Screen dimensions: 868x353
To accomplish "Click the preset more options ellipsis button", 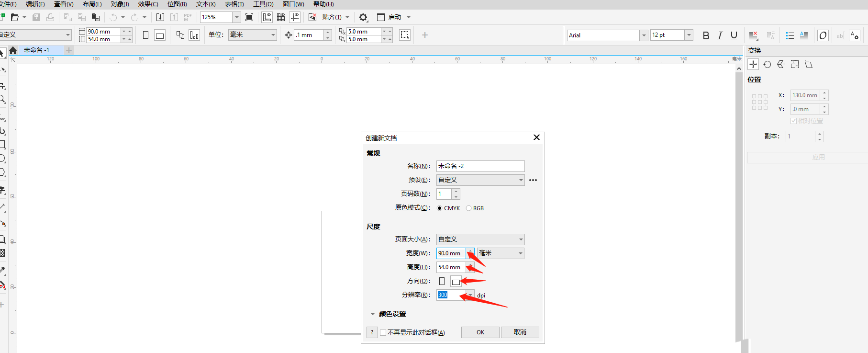I will pyautogui.click(x=533, y=180).
